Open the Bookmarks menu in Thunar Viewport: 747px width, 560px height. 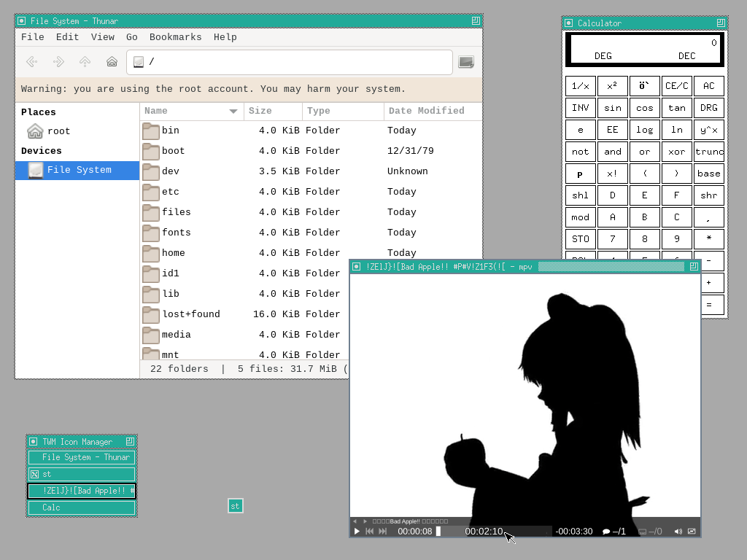pos(175,36)
